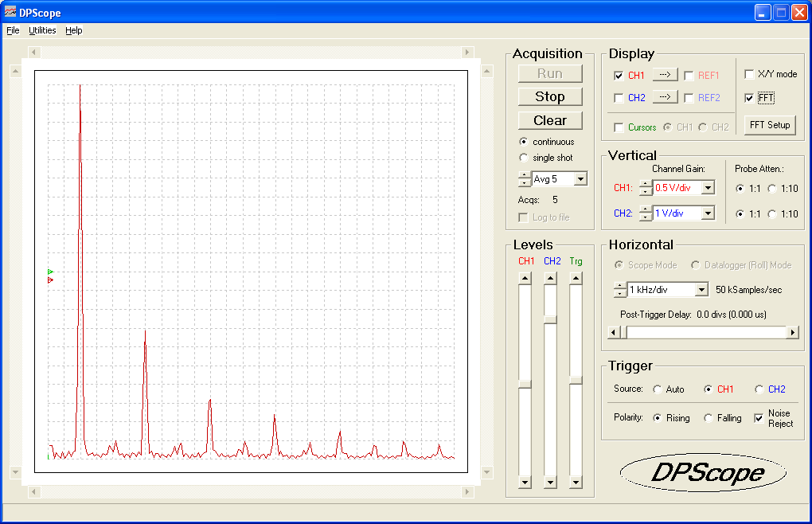Viewport: 812px width, 524px height.
Task: Click the green trigger level marker arrow
Action: 50,271
